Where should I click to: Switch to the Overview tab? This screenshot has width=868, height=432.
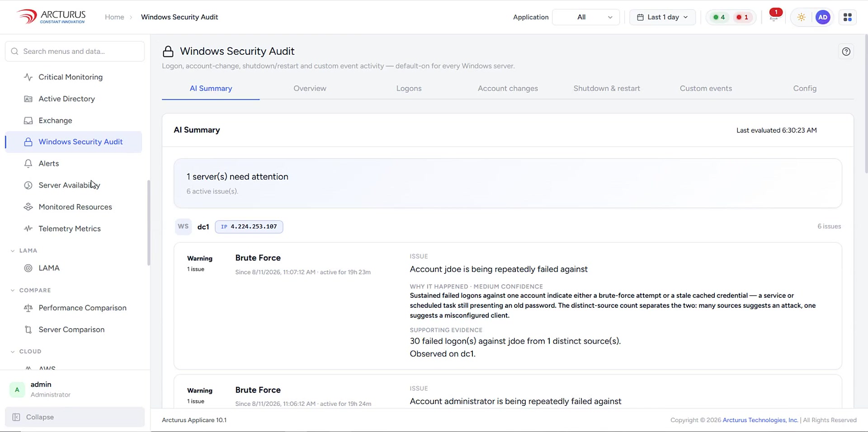pos(310,89)
